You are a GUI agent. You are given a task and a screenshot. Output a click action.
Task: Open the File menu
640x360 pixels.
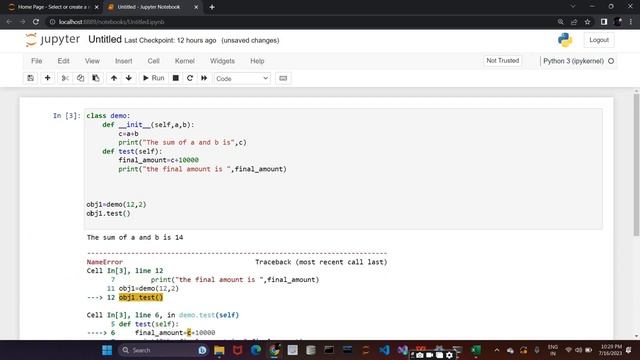[36, 61]
